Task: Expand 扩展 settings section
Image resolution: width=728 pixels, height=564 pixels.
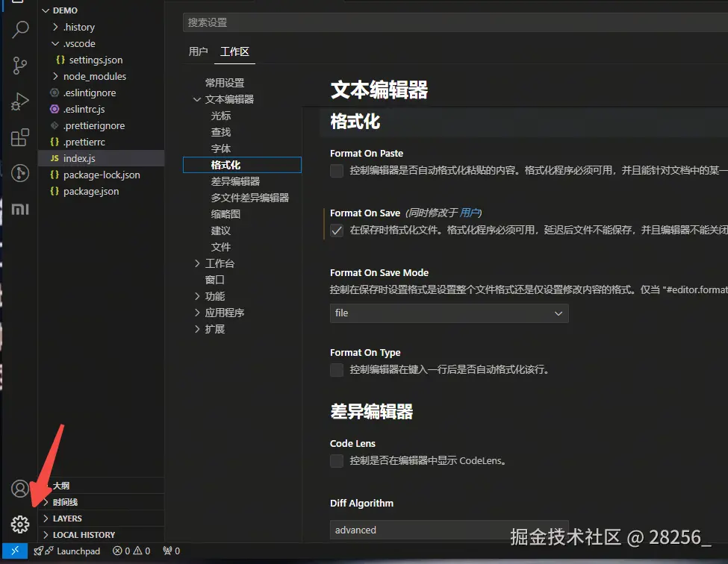Action: (197, 329)
